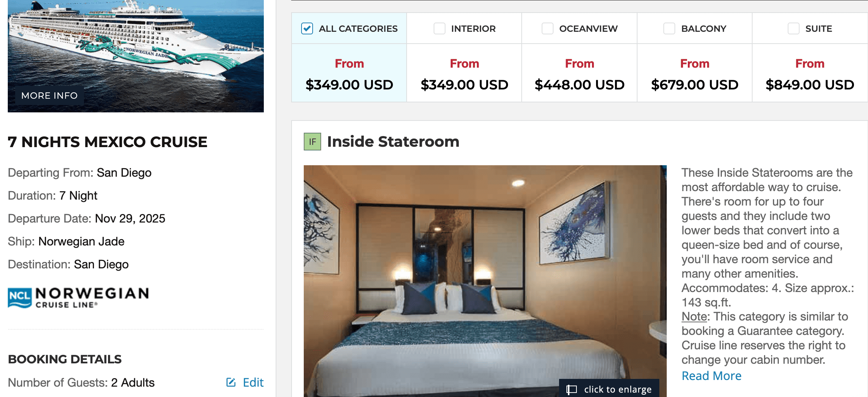Uncheck the All Categories checkbox

(x=307, y=28)
